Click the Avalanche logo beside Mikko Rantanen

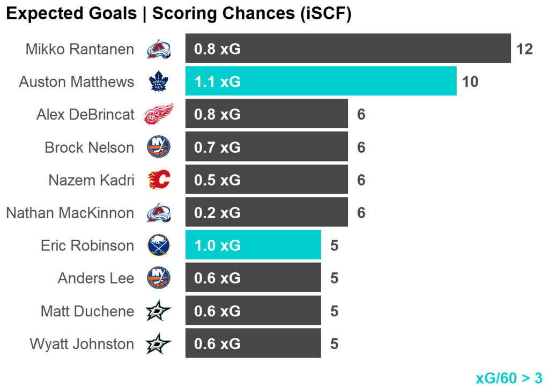point(159,49)
